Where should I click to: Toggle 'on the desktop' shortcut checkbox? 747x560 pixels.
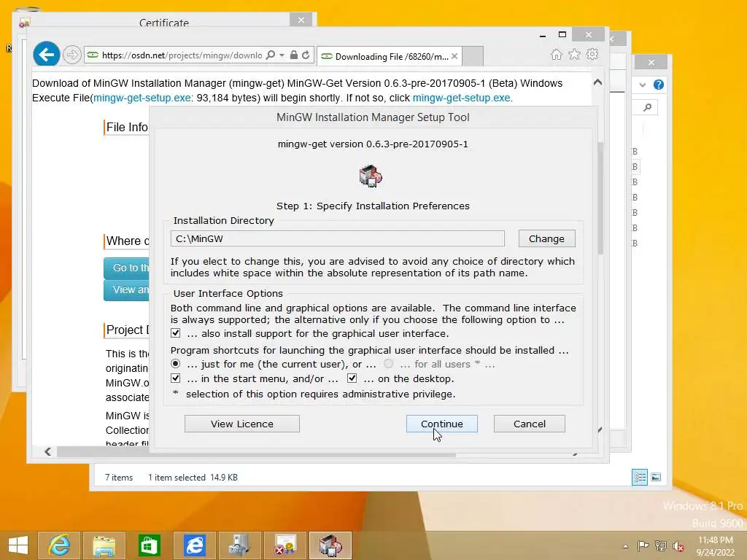coord(352,378)
